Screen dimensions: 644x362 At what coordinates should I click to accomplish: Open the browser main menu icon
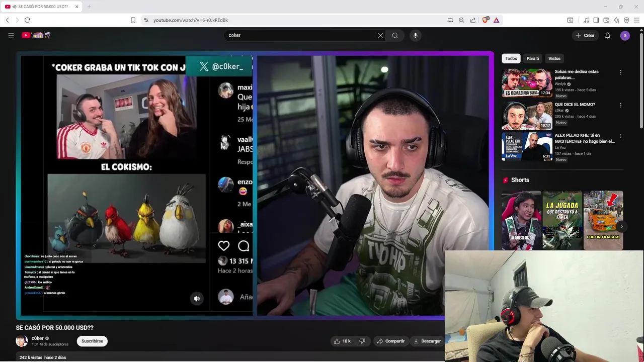(636, 20)
